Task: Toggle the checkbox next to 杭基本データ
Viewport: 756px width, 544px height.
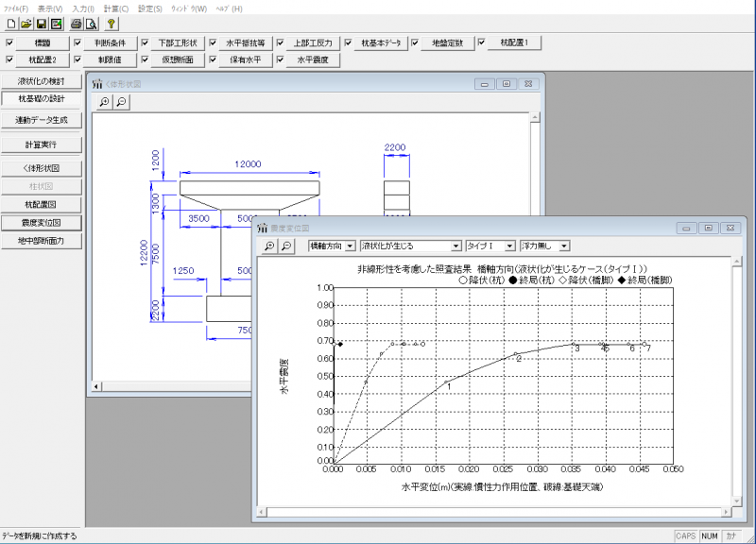Action: coord(348,42)
